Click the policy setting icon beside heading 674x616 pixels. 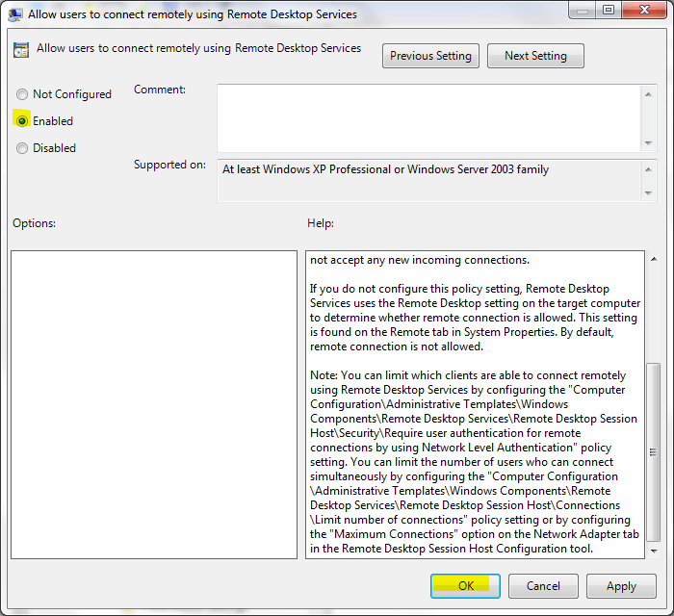21,50
